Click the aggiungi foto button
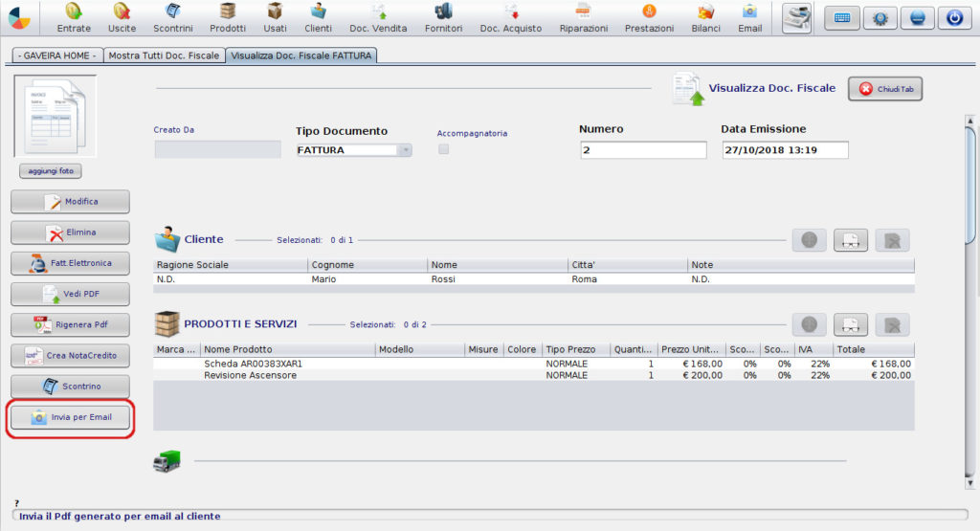Screen dimensions: 980x531 click(51, 170)
